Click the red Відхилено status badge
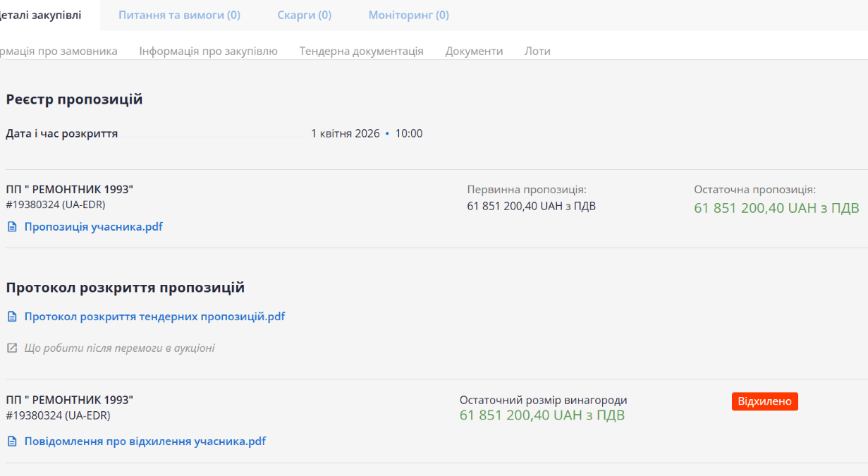The image size is (868, 476). point(764,401)
